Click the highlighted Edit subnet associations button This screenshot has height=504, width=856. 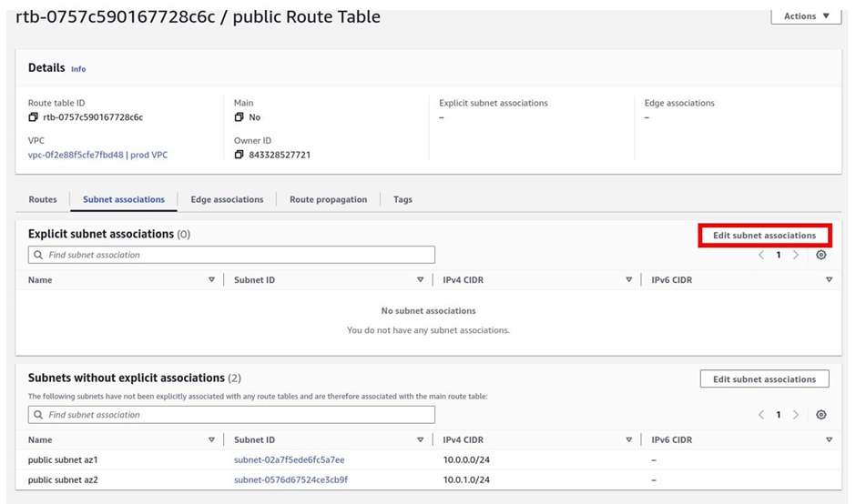[764, 236]
